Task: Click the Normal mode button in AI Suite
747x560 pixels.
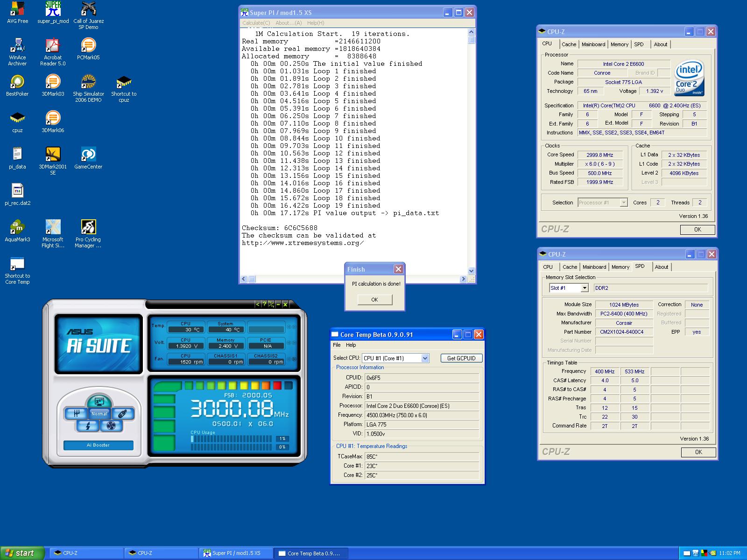Action: pyautogui.click(x=99, y=413)
